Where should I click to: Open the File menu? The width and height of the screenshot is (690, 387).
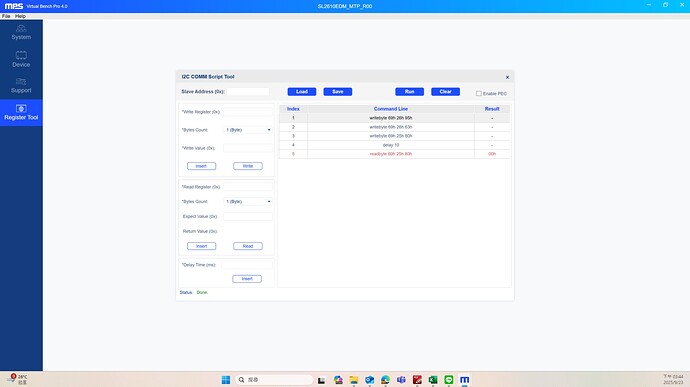[x=6, y=16]
